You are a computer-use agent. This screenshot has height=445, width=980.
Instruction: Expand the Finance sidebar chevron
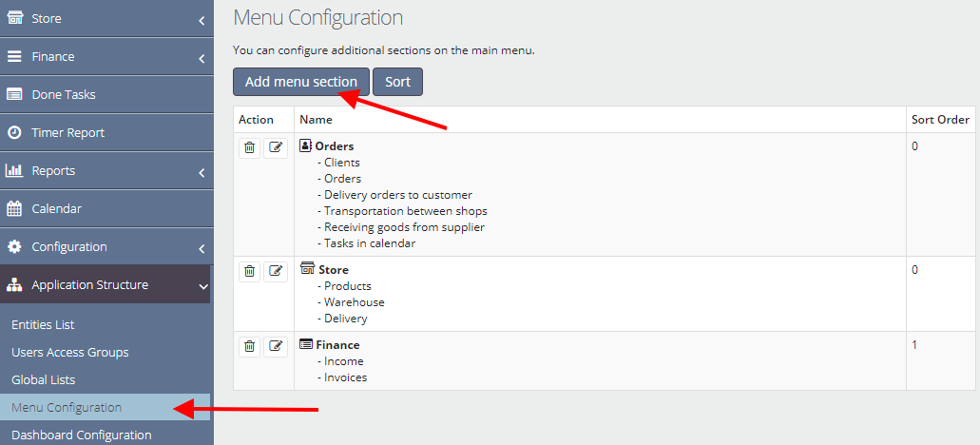coord(202,59)
